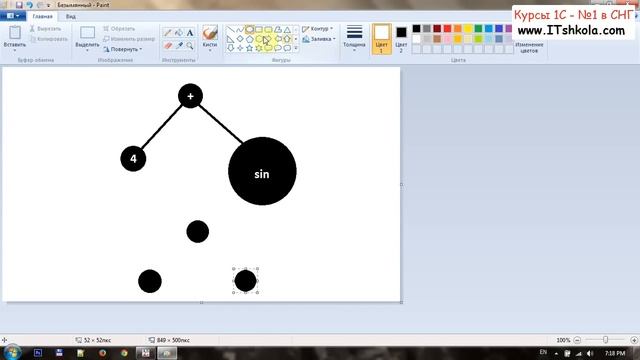Select the Color picker eyedropper tool
This screenshot has width=640, height=360.
tap(179, 46)
